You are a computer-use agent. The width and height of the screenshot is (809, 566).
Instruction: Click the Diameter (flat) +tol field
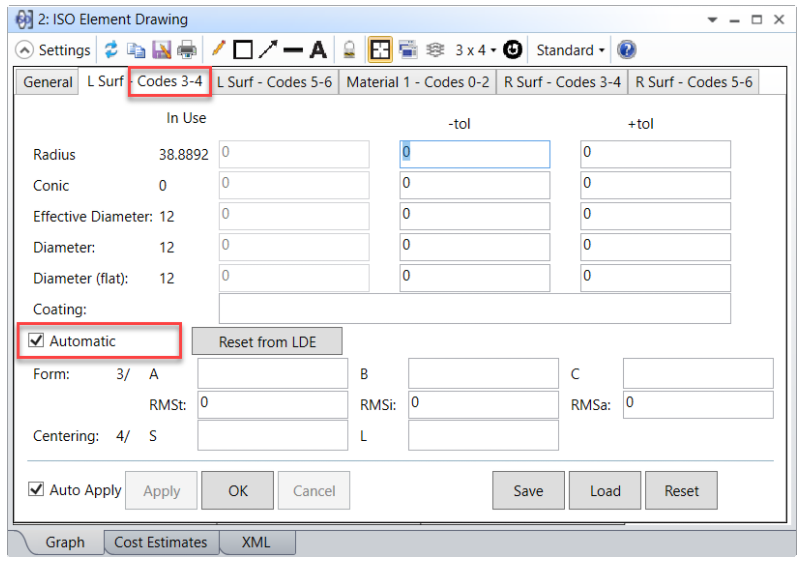[655, 278]
